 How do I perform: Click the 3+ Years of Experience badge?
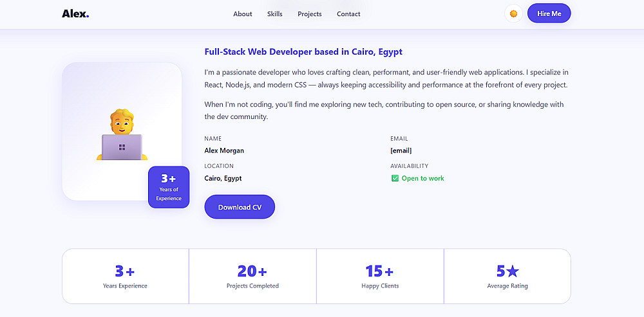169,187
